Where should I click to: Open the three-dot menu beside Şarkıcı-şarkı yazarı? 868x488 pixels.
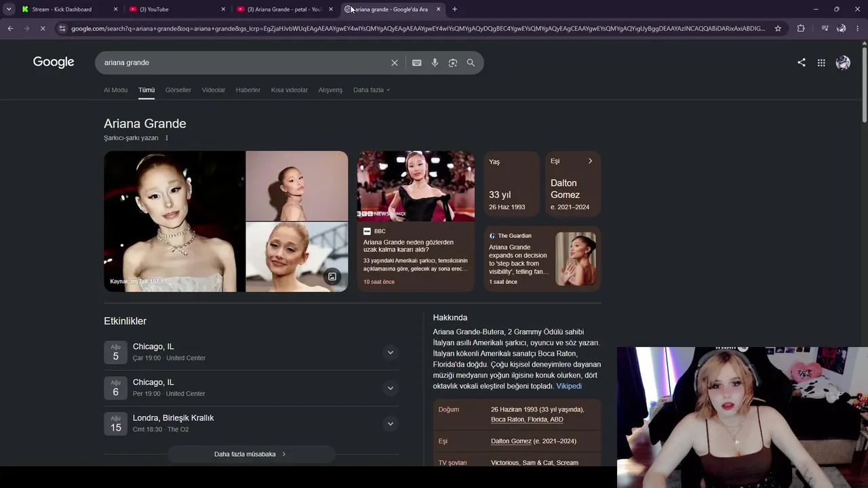click(167, 138)
